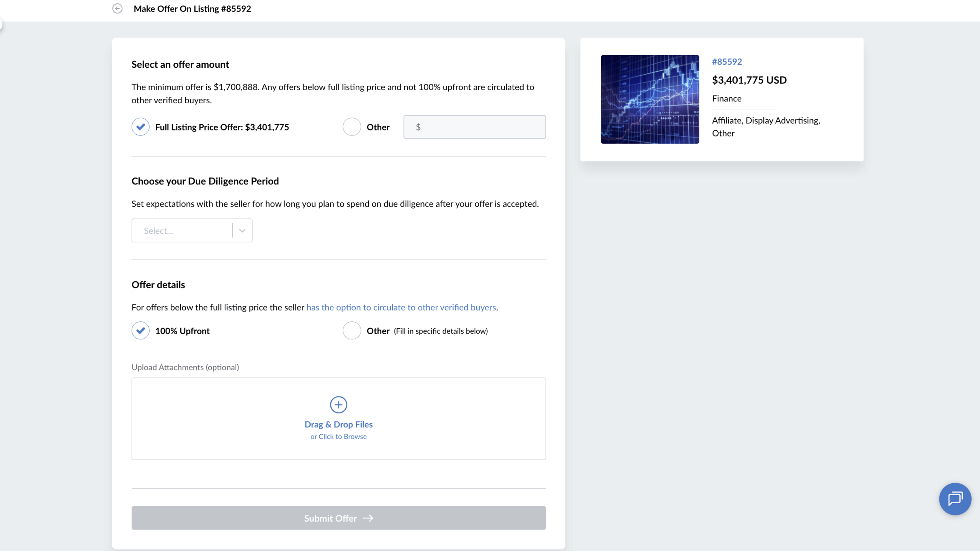Select the Other payment structure radio button

point(351,331)
